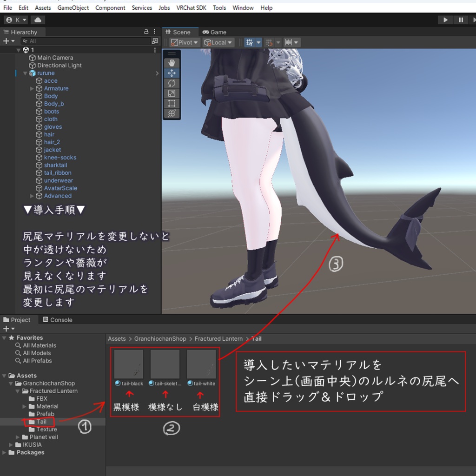Collapse scene 1 in Hierarchy
Viewport: 476px width, 476px height.
(19, 50)
